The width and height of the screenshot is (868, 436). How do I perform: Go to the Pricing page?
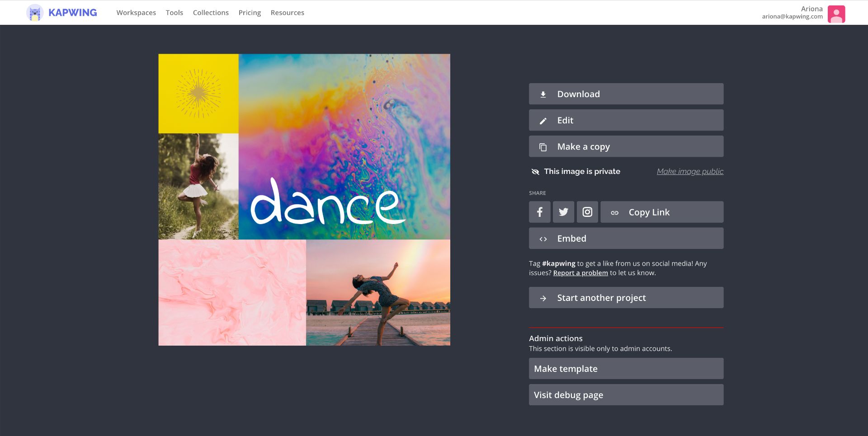point(250,13)
